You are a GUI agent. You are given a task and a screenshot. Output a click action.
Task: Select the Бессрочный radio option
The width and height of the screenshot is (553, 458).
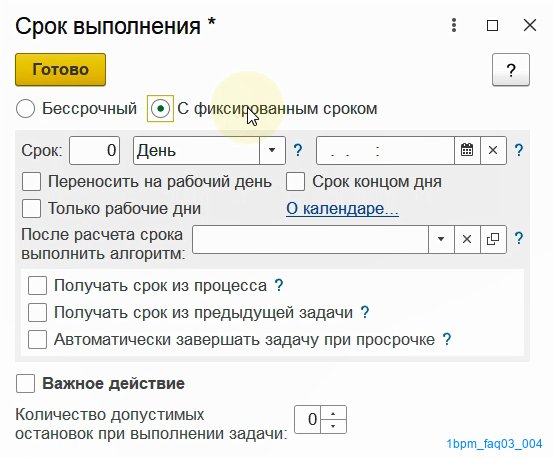[x=25, y=108]
